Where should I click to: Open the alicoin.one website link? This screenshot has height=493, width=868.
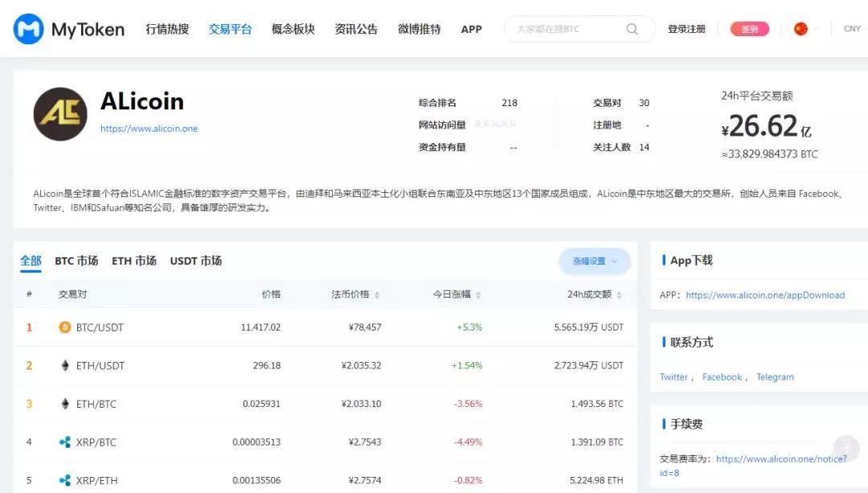click(x=149, y=129)
